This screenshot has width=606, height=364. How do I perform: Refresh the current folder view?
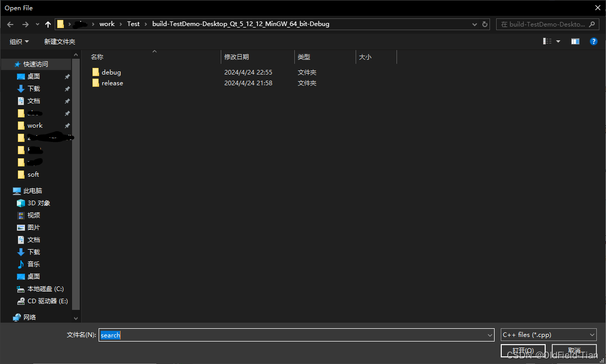(x=485, y=25)
